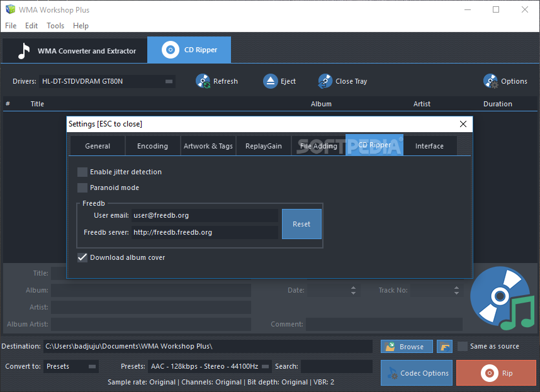Click the Eject icon
This screenshot has height=392, width=540.
tap(271, 81)
